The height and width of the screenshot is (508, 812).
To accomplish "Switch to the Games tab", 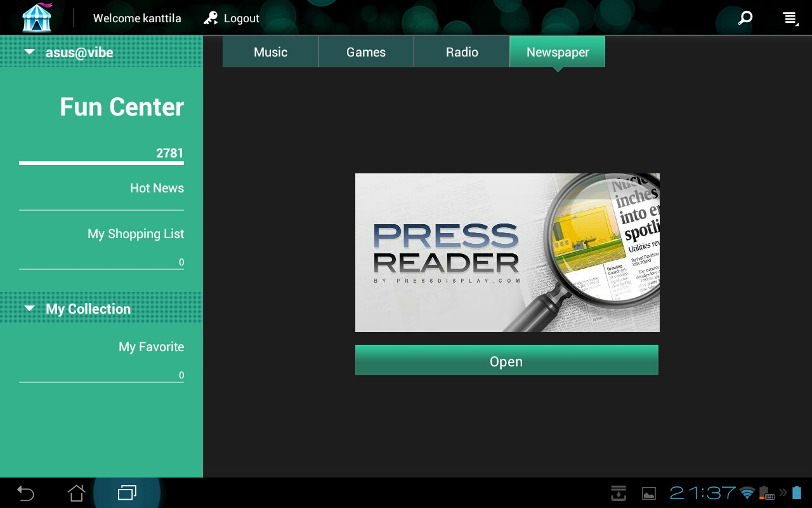I will [x=366, y=52].
